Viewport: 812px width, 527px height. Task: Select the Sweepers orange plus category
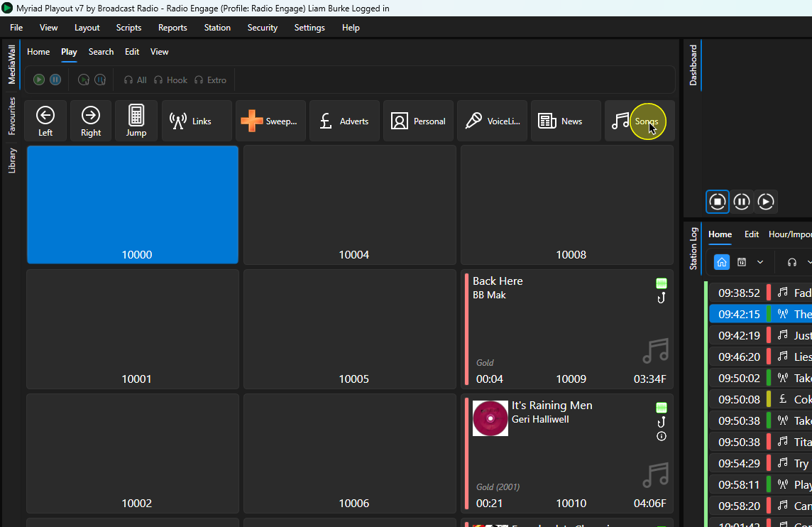pyautogui.click(x=270, y=121)
